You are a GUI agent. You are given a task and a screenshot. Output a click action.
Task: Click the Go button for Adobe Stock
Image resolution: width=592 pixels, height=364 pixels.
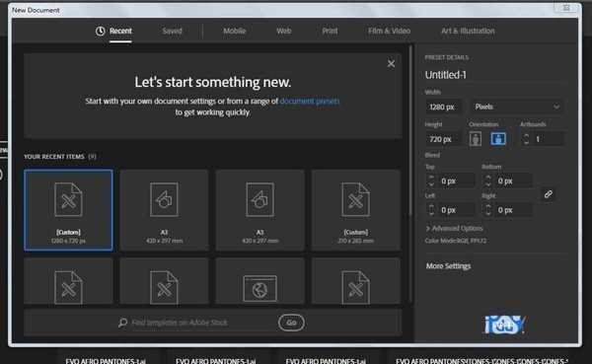click(x=291, y=323)
